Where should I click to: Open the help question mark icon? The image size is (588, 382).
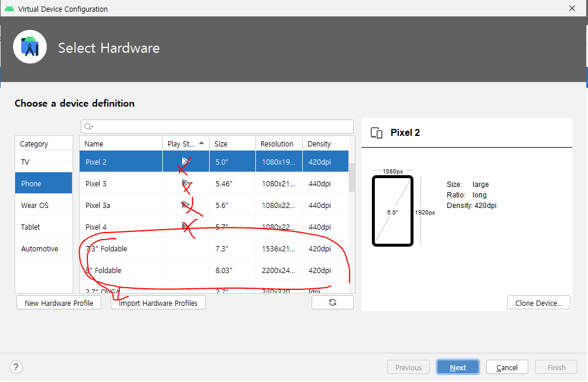point(16,367)
